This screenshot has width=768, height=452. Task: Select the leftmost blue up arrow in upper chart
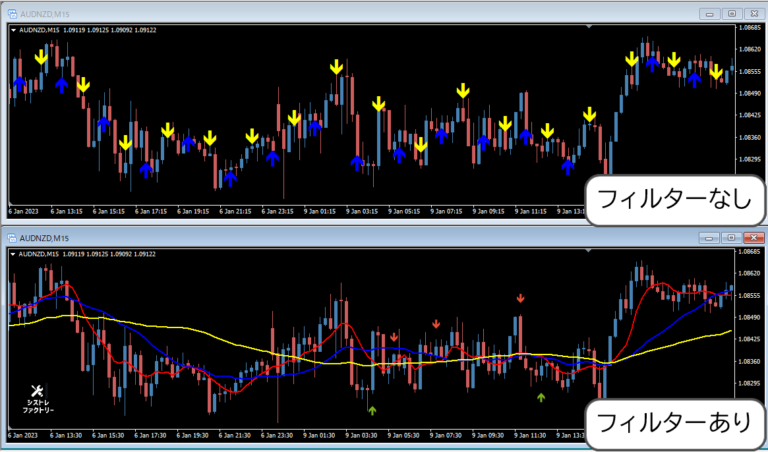18,85
